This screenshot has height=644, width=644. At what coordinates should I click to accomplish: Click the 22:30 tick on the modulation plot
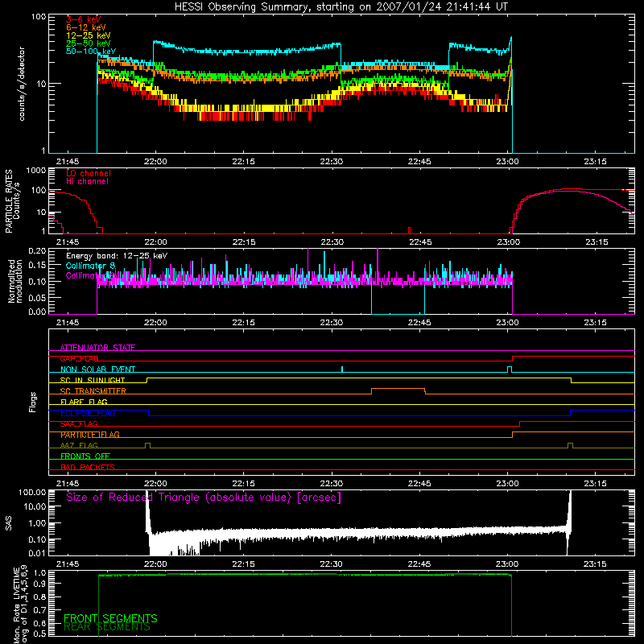[x=332, y=323]
